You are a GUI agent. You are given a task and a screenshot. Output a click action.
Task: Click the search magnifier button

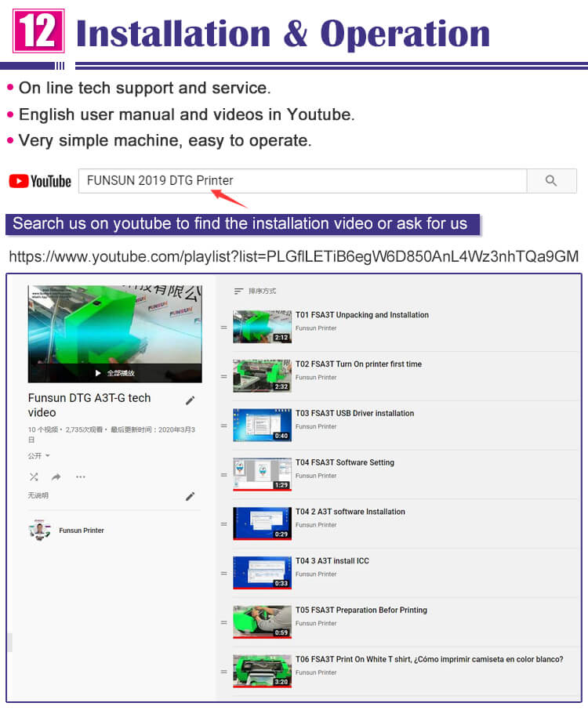click(551, 181)
